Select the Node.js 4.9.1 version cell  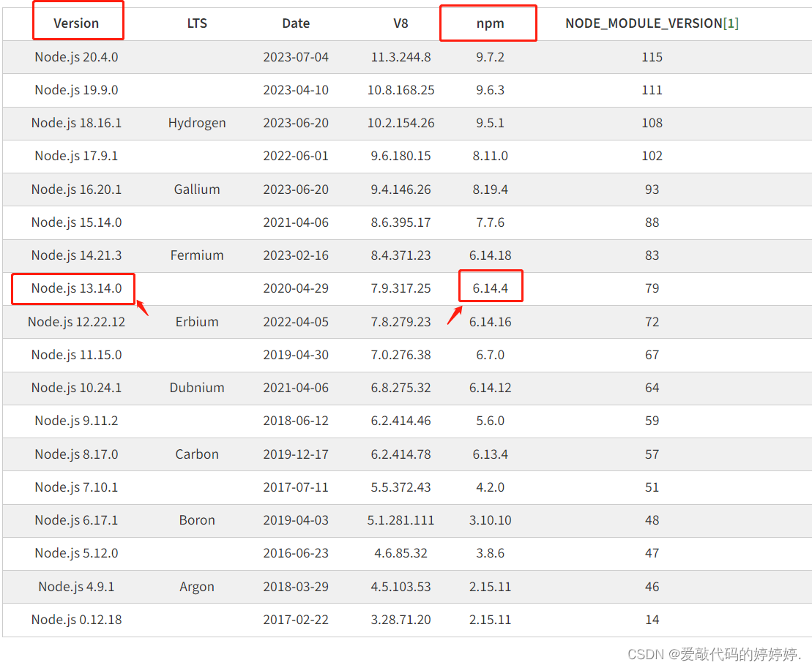click(x=76, y=587)
